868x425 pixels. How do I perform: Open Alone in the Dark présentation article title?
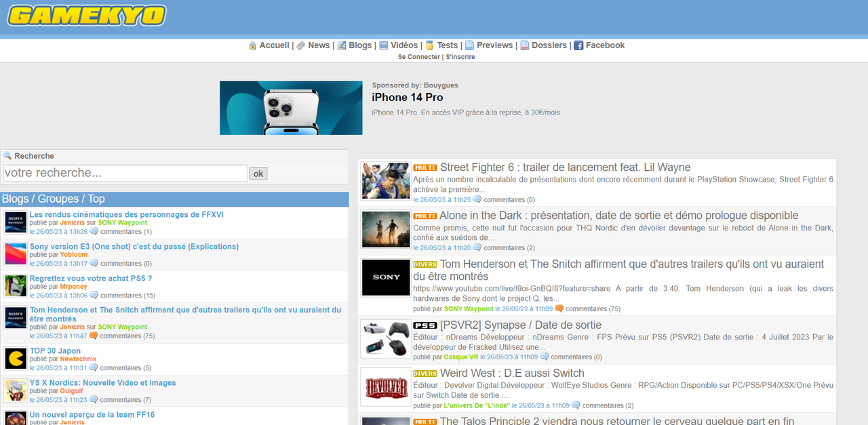[619, 216]
